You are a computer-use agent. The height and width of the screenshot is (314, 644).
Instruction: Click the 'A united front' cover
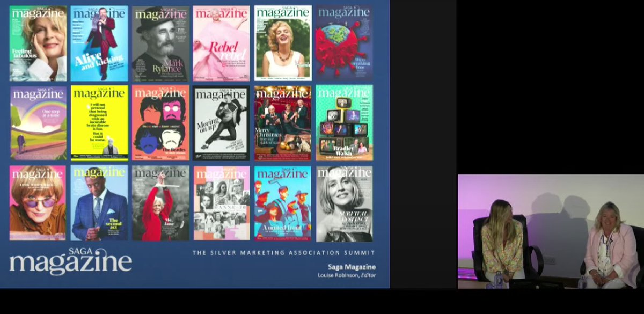283,203
